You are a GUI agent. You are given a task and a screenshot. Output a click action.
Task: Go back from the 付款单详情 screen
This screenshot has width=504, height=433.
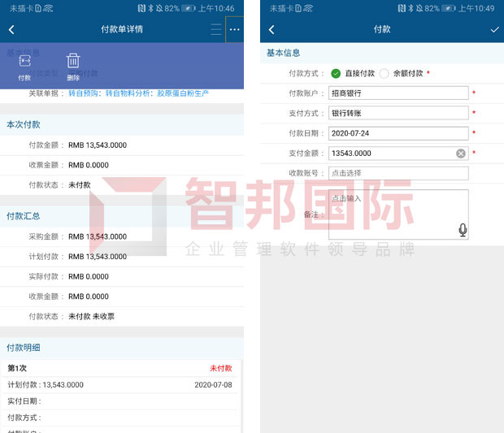point(11,29)
